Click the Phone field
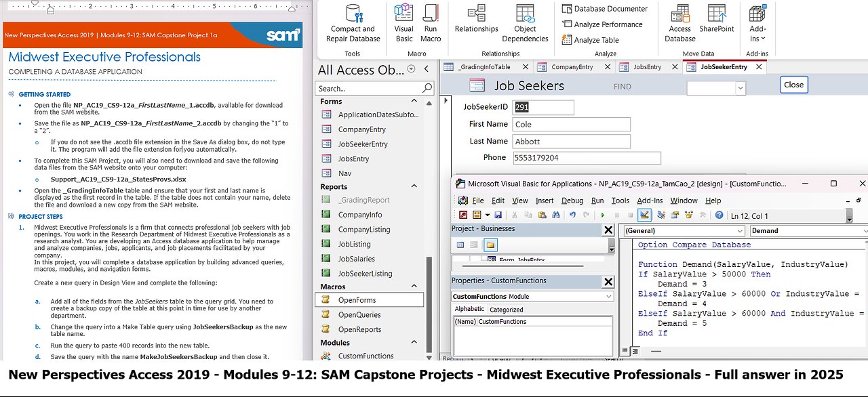868x397 pixels. tap(587, 158)
